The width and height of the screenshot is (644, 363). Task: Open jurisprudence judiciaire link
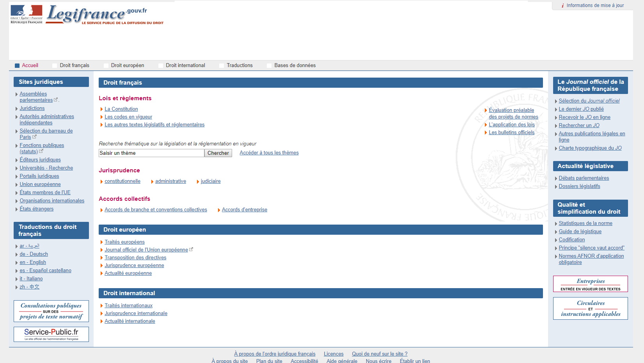pos(211,181)
